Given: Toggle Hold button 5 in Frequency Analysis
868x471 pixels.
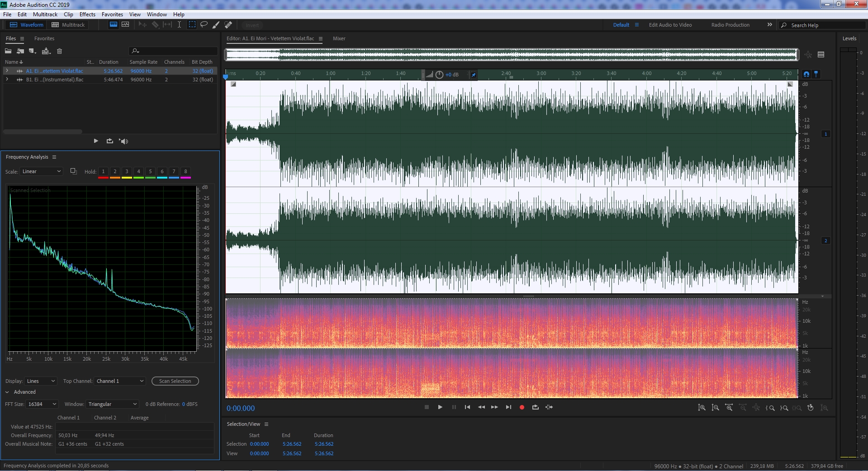Looking at the screenshot, I should coord(150,172).
